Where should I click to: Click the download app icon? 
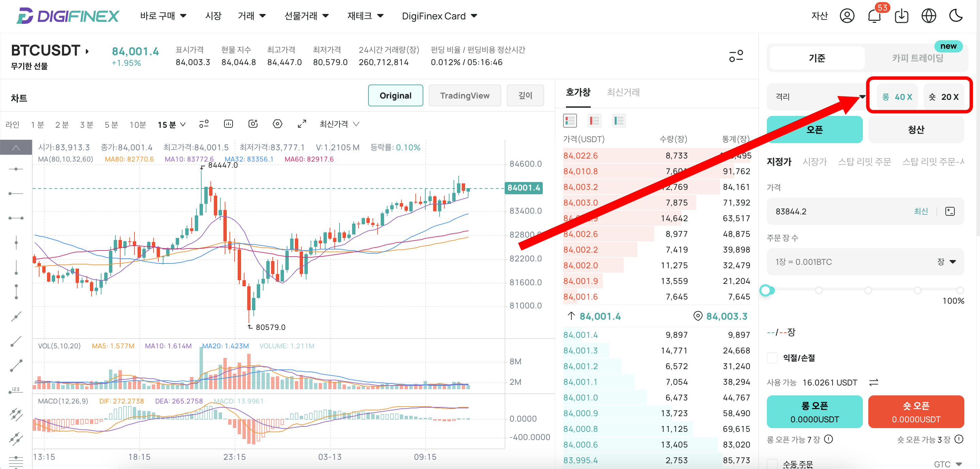[901, 16]
